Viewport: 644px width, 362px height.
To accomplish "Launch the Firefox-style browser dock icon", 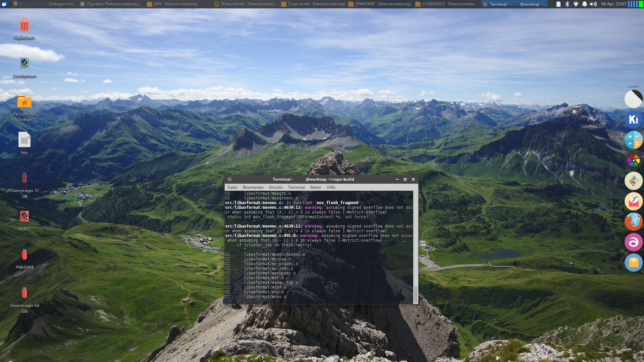I will tap(633, 222).
